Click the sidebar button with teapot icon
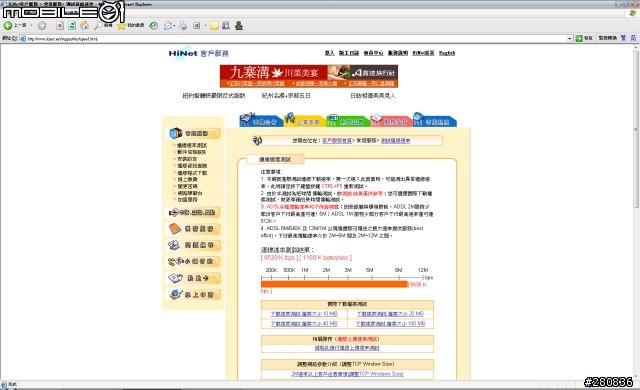The width and height of the screenshot is (640, 390). pyautogui.click(x=194, y=278)
